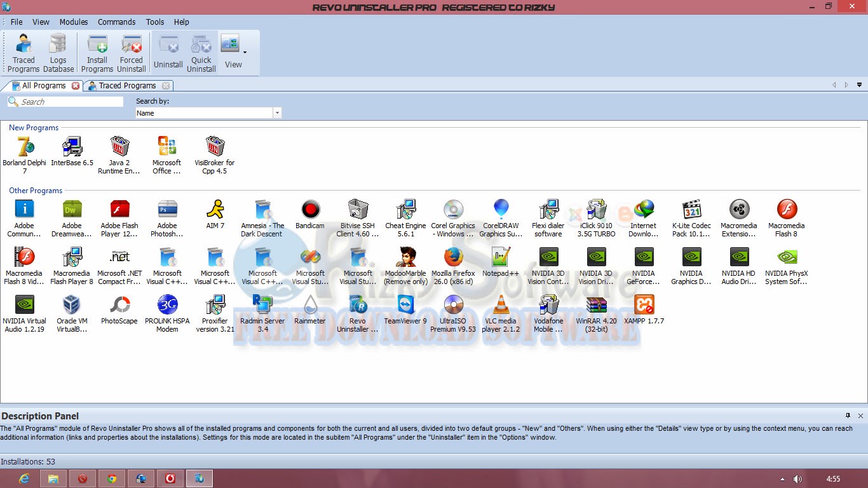Switch to the Traced Programs tab
Viewport: 868px width, 488px height.
tap(128, 85)
